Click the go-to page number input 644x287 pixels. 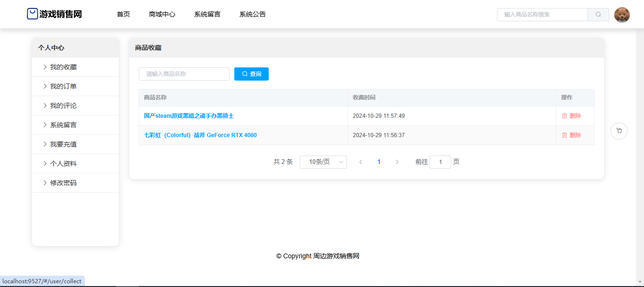pos(440,162)
